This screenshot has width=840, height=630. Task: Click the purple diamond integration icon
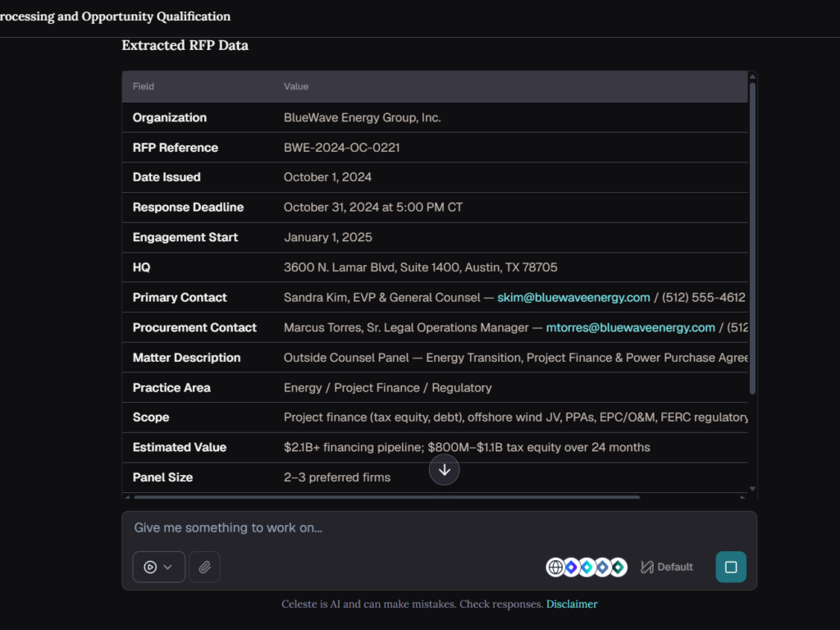click(x=572, y=567)
